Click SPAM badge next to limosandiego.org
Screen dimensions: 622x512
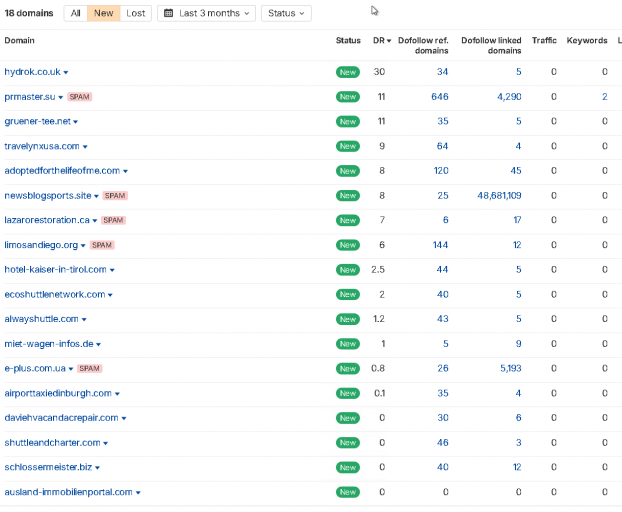[x=102, y=245]
